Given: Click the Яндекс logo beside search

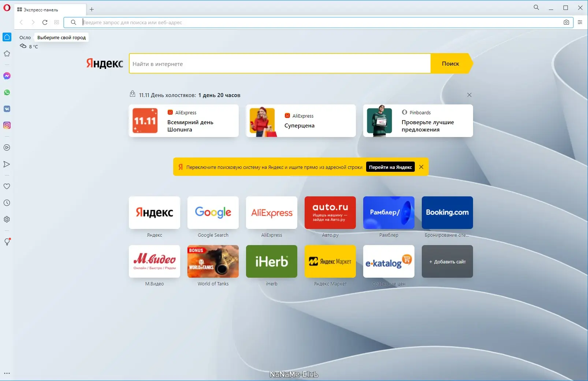Looking at the screenshot, I should tap(105, 63).
